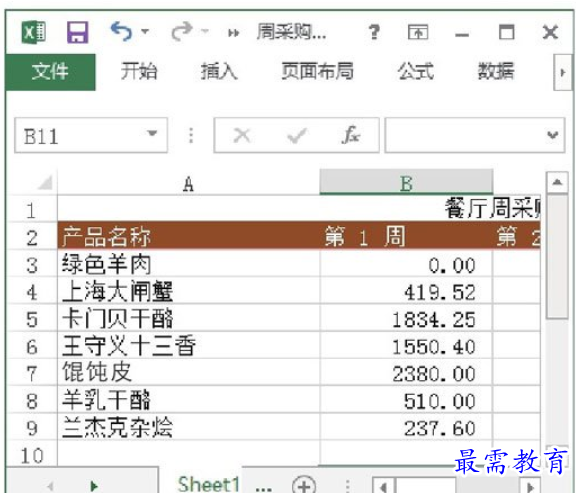Open Excel Help question mark

click(374, 32)
